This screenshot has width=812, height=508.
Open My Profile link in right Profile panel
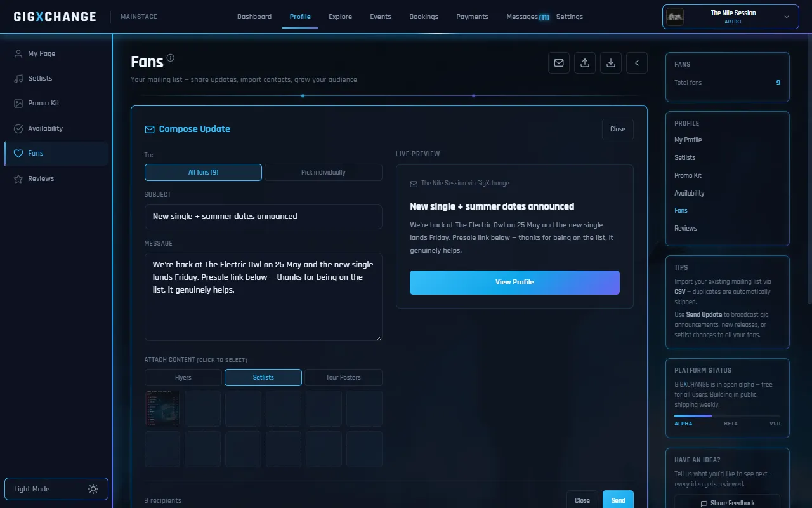click(688, 140)
